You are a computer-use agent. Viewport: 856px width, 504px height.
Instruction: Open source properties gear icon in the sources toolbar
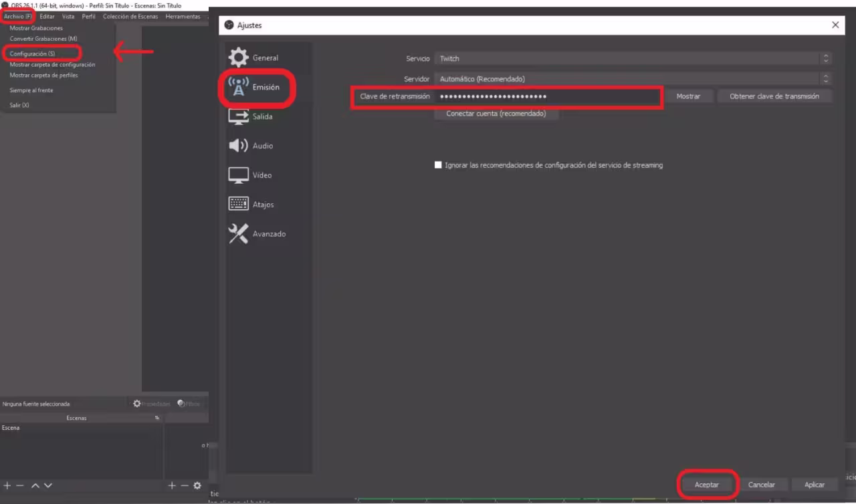click(x=197, y=485)
